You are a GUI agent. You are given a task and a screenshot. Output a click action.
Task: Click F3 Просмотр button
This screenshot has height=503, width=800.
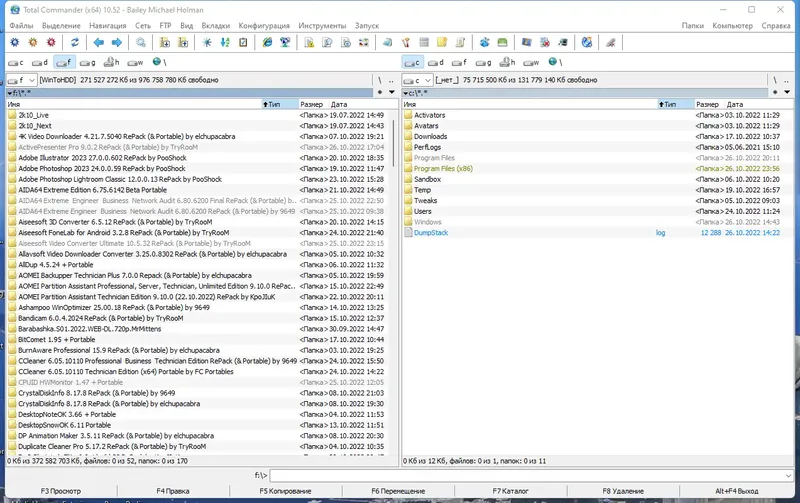(x=61, y=491)
